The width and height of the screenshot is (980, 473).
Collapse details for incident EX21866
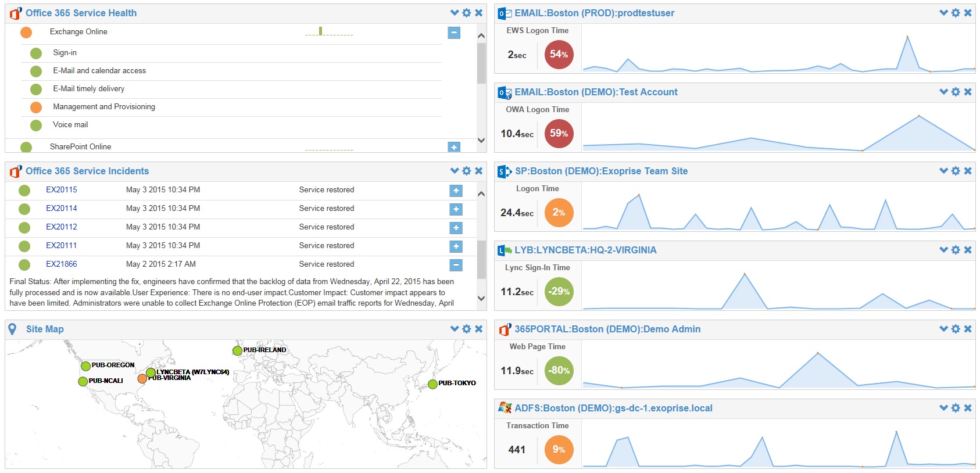click(456, 265)
